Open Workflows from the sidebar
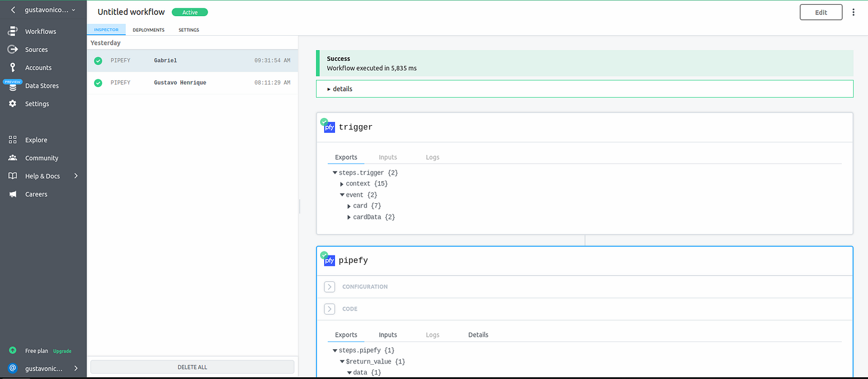Screen dimensions: 868x379 click(x=41, y=32)
